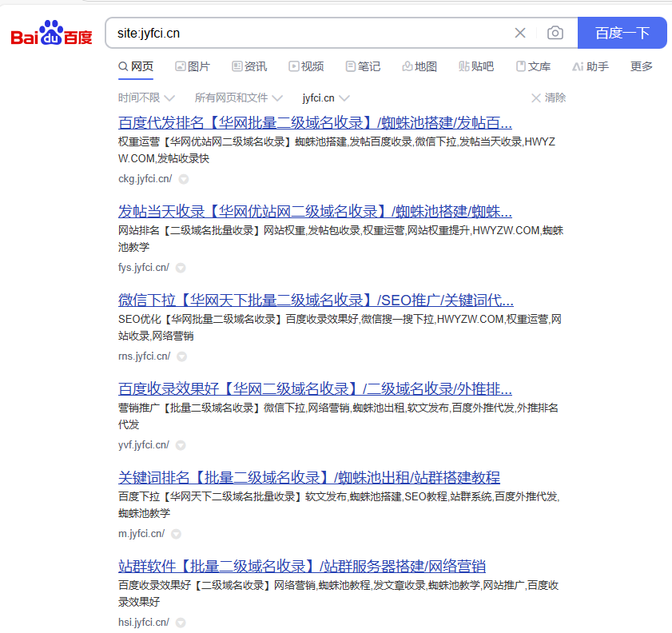
Task: Expand the arrow icon beside yvf.jyfci.cn/
Action: [x=181, y=445]
